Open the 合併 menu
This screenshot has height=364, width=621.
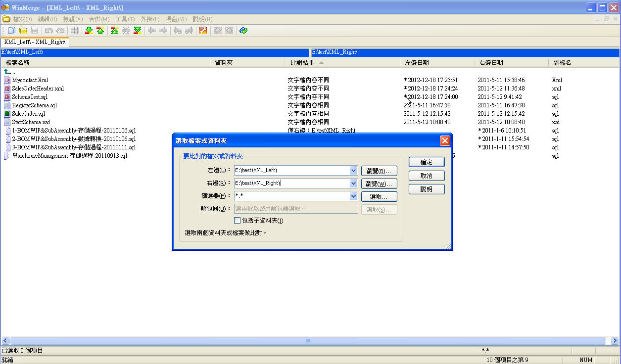[99, 19]
